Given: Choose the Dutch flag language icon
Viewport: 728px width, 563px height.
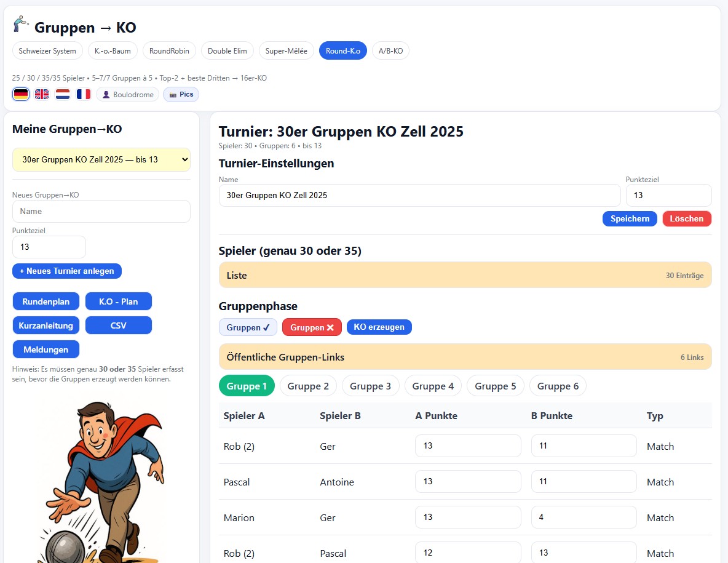Looking at the screenshot, I should coord(63,94).
